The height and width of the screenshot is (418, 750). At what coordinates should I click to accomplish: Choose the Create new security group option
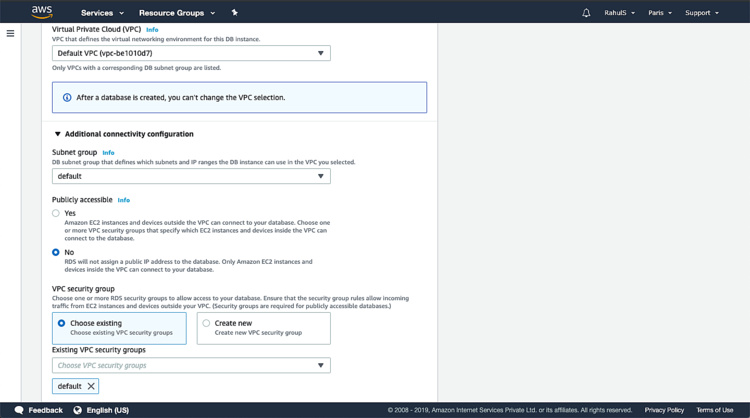click(206, 323)
